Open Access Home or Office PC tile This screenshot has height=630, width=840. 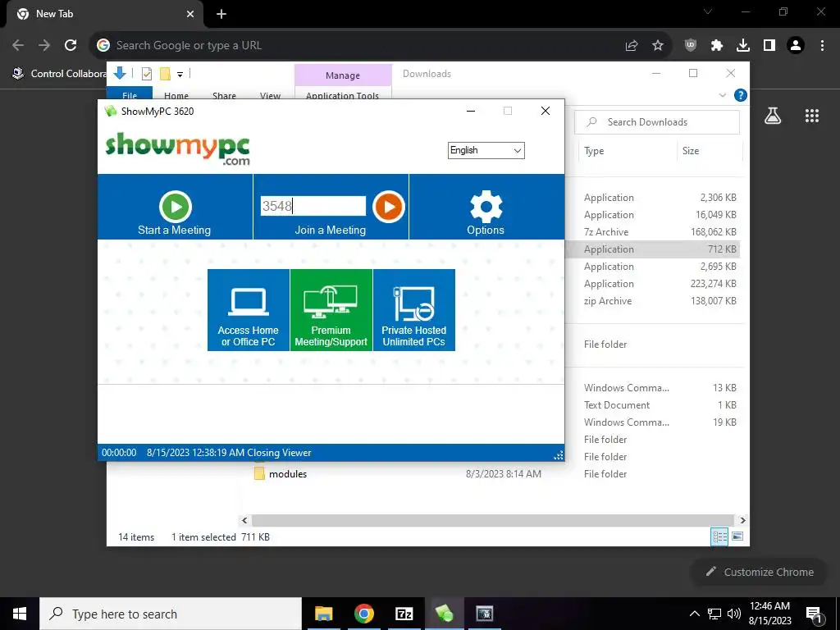249,310
